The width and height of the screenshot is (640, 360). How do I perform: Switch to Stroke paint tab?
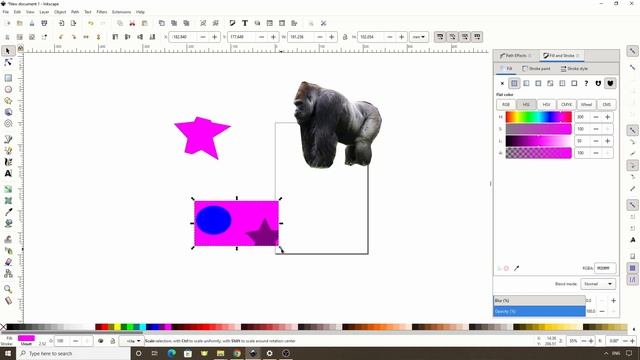point(536,69)
